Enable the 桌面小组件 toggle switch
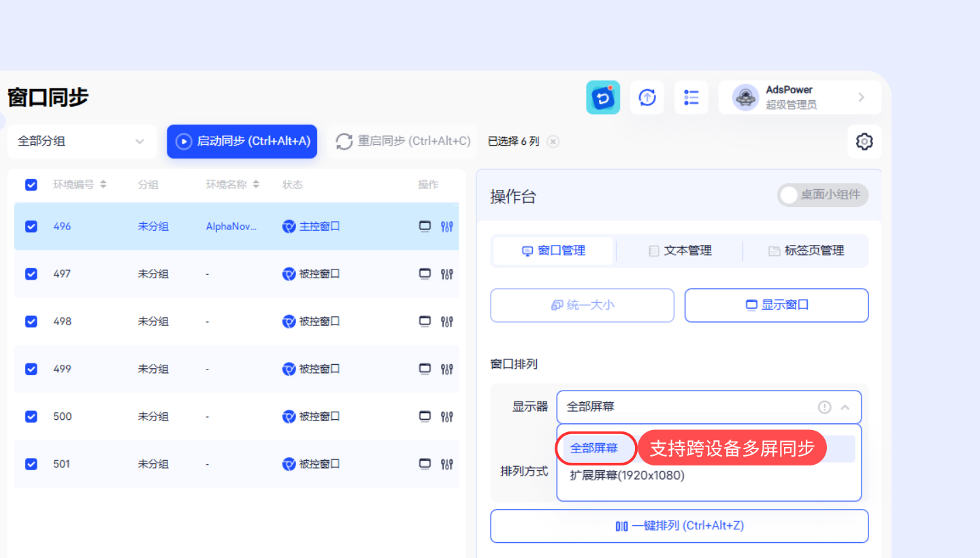 tap(823, 195)
